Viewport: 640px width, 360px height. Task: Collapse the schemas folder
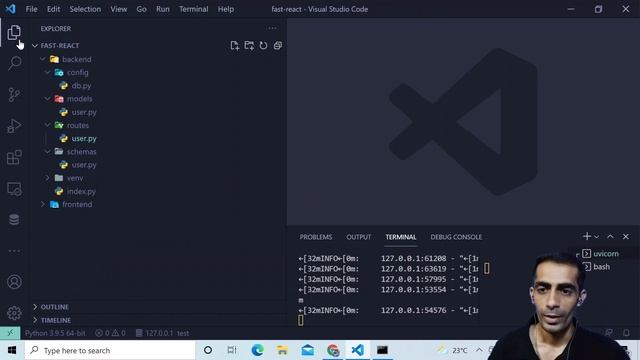(48, 151)
